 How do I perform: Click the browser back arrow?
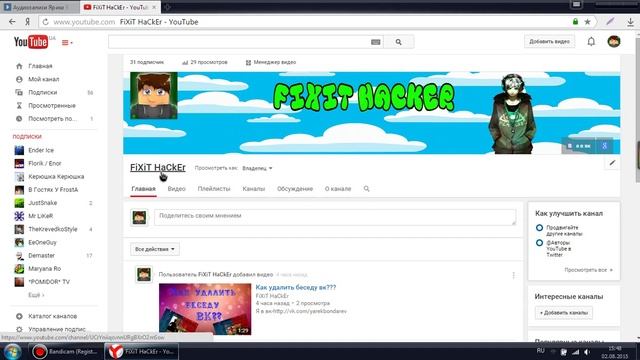point(12,22)
